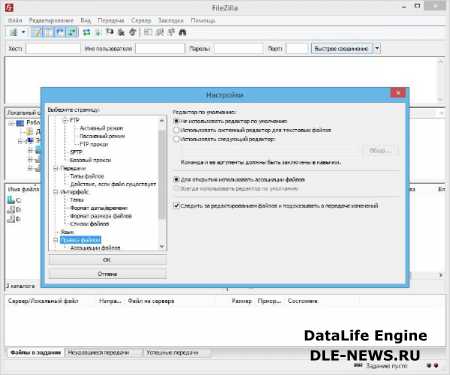
Task: Select 'Типы файлов' in settings tree
Action: [x=87, y=176]
